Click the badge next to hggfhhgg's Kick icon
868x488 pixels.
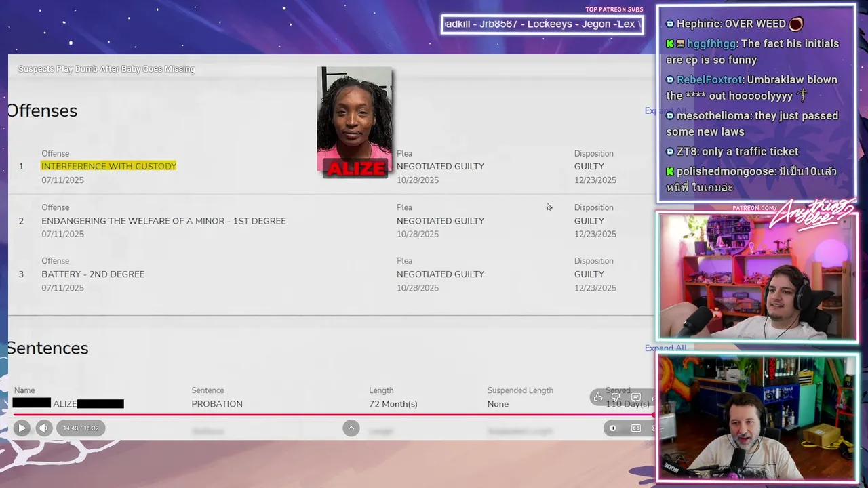tap(680, 44)
